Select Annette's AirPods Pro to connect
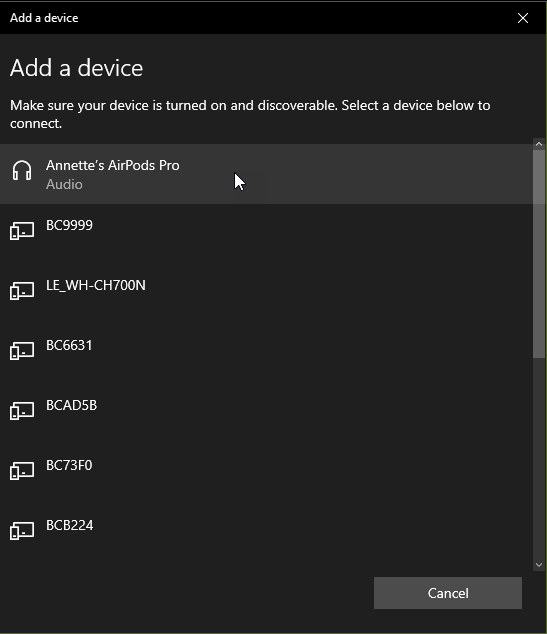547x634 pixels. [x=266, y=174]
